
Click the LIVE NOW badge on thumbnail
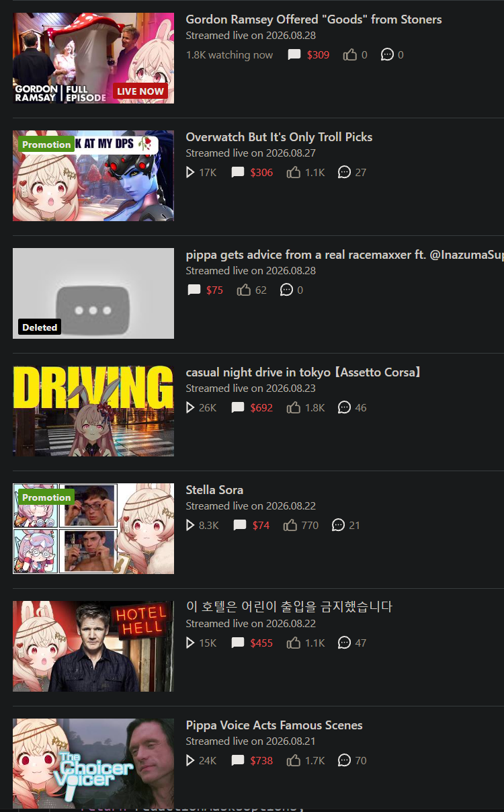(x=140, y=91)
